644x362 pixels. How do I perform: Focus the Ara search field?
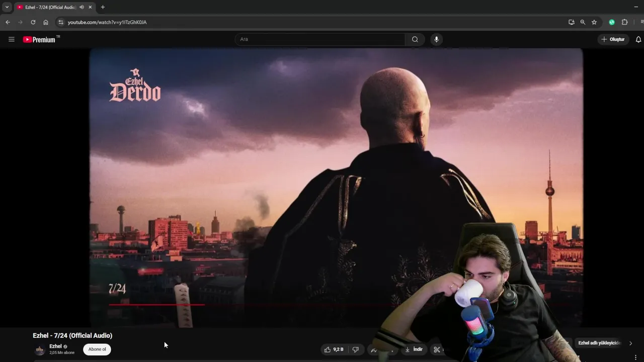pyautogui.click(x=320, y=39)
